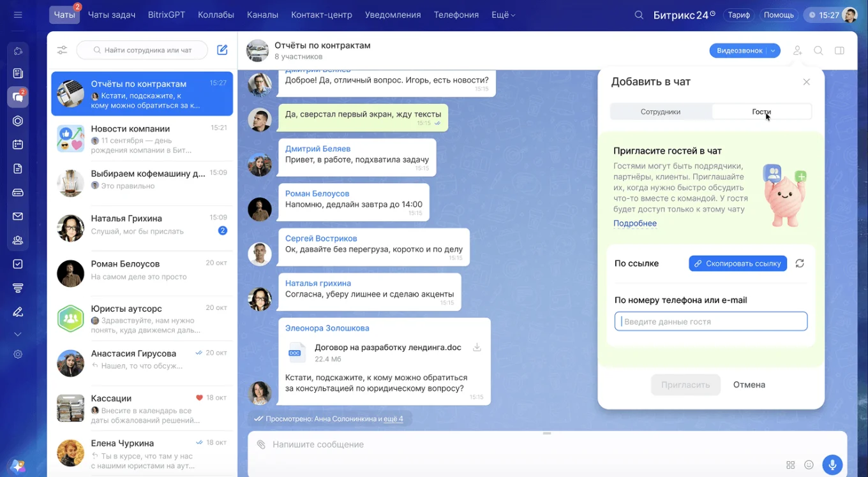Viewport: 868px width, 477px height.
Task: Click the Элеонора Золошкова sender name
Action: [x=327, y=328]
